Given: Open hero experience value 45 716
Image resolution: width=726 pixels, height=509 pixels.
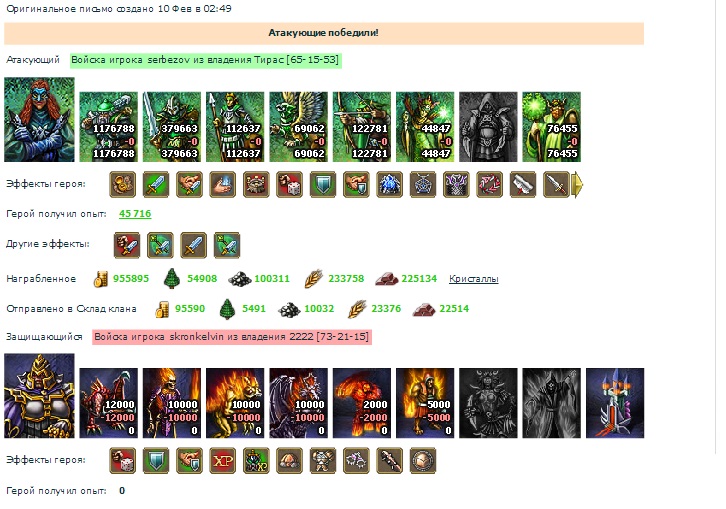Looking at the screenshot, I should (135, 214).
